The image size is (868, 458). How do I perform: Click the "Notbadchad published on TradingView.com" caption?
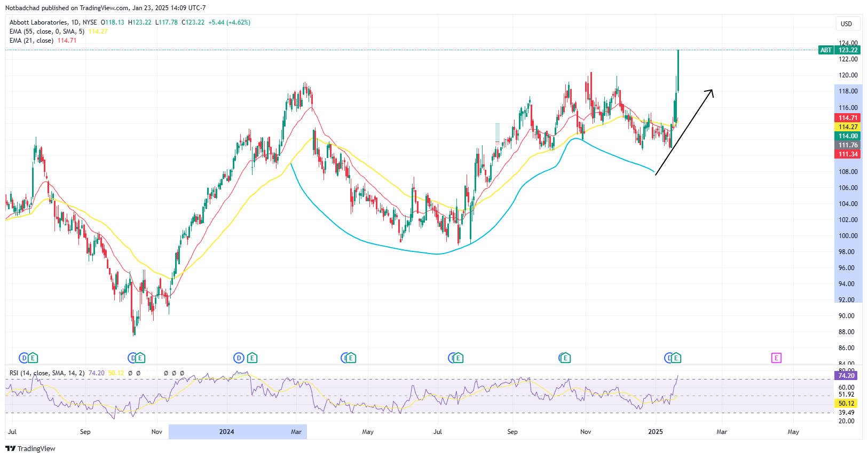click(x=67, y=8)
